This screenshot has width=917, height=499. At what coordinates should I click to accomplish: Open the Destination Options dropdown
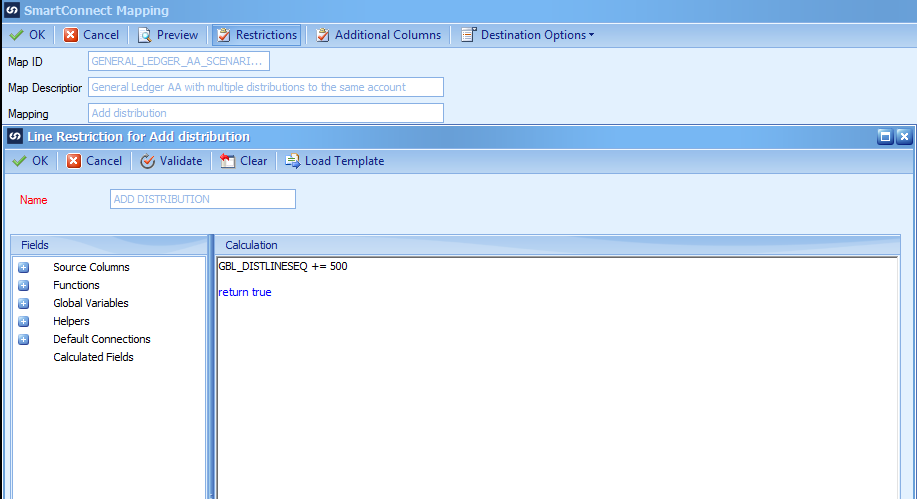coord(528,35)
